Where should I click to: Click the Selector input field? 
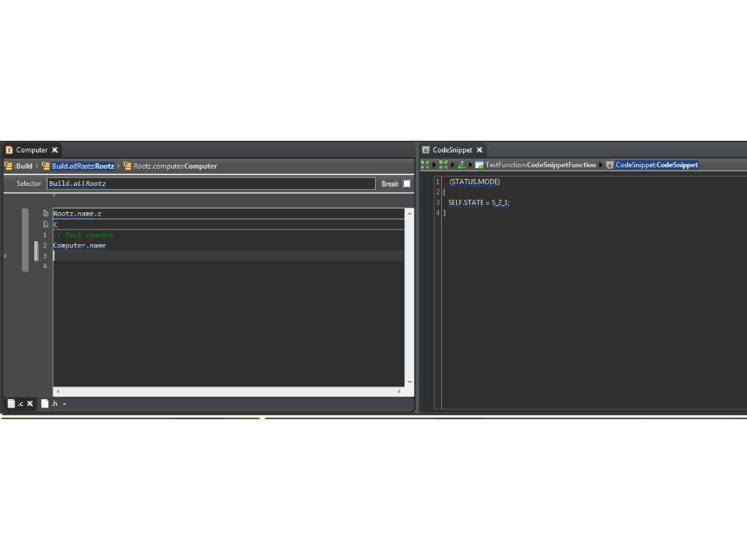coord(210,184)
